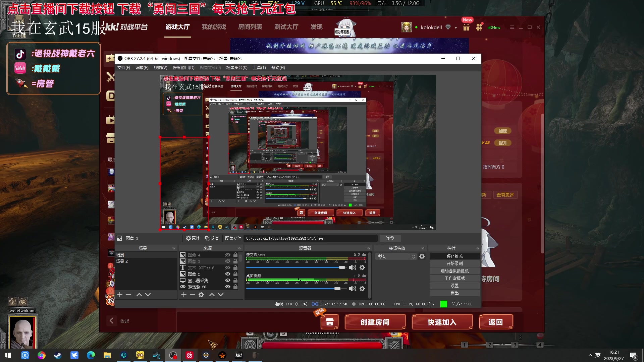Show hidden 图像 4 source via eye icon

tap(228, 255)
